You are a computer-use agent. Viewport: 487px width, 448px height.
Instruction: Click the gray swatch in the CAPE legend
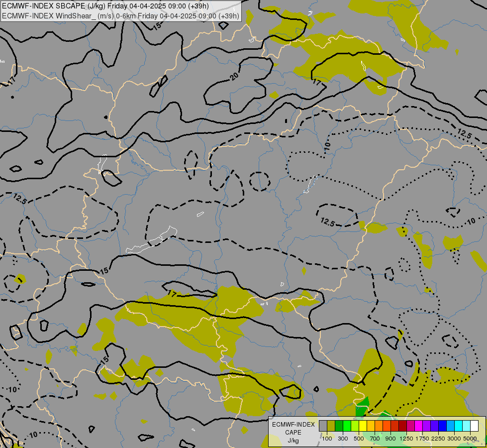[323, 426]
